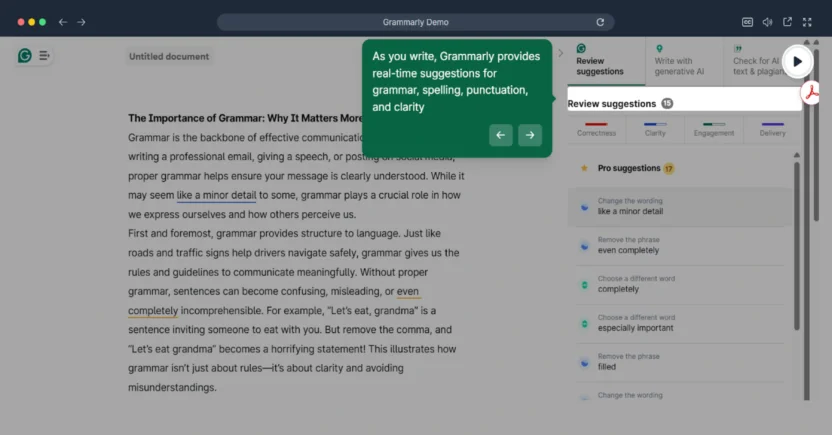Click the Grammarly Demo address bar
The width and height of the screenshot is (832, 435).
tap(415, 22)
